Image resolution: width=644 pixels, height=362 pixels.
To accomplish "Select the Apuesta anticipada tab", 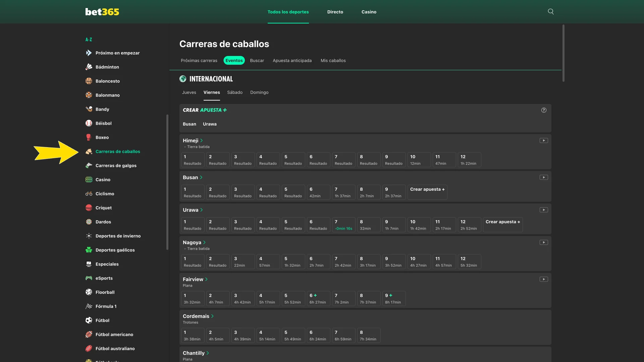I will pos(292,61).
